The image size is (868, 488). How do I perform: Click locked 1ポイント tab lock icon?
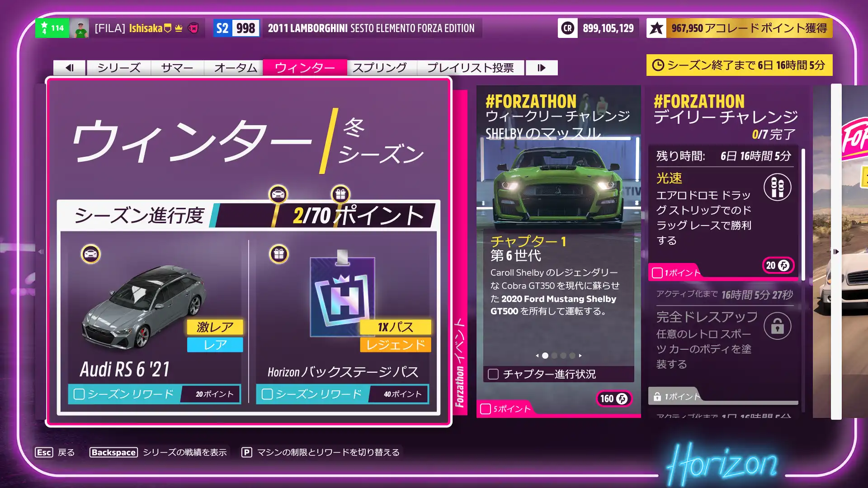(x=657, y=397)
